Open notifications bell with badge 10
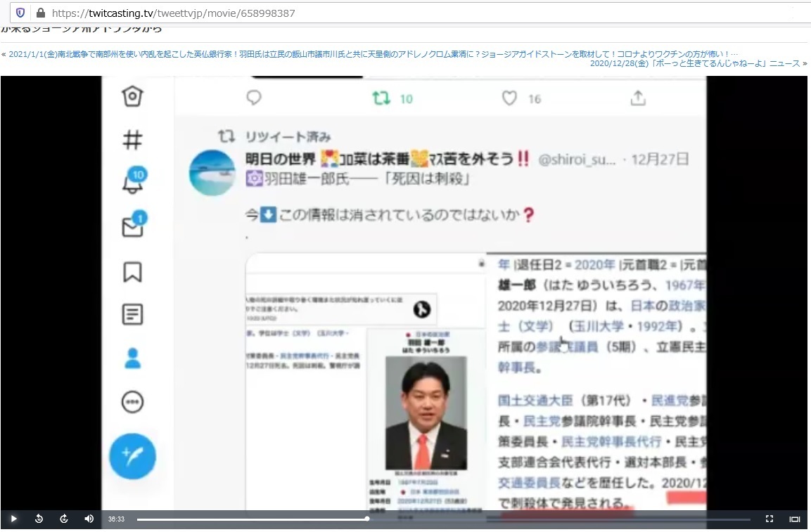 click(134, 181)
